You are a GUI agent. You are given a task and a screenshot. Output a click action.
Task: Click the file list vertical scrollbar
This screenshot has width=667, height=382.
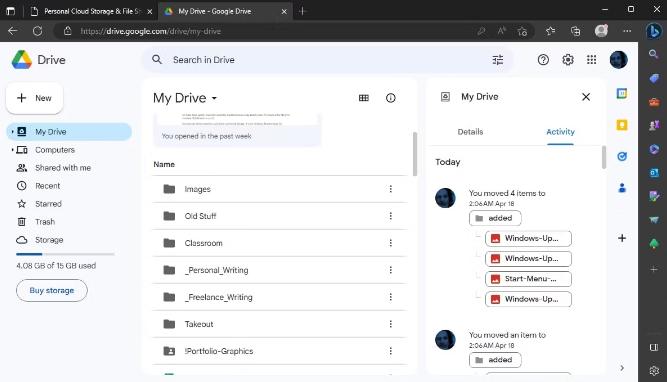coord(415,154)
